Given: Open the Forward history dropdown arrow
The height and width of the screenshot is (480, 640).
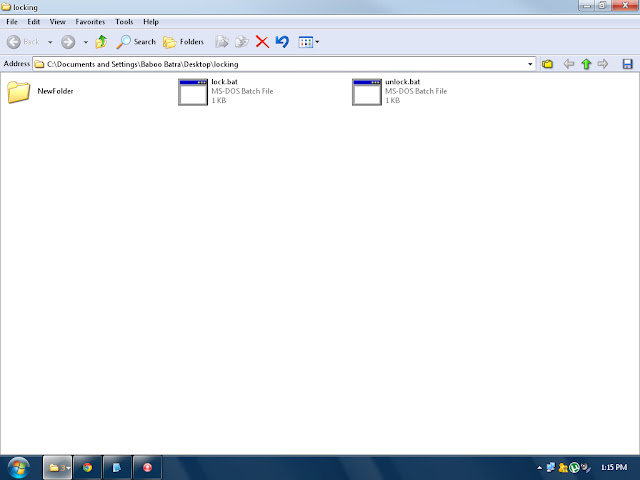Looking at the screenshot, I should (x=86, y=42).
